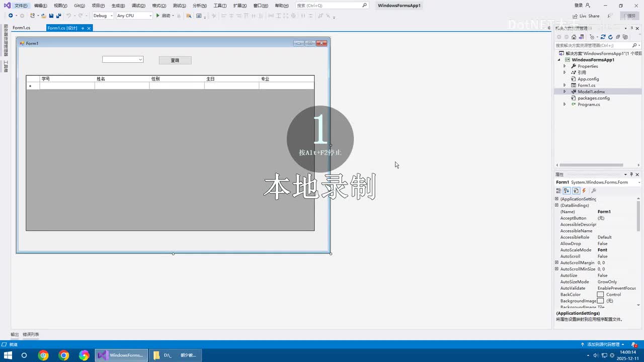Expand the Form1.cs node in Solution Explorer

(x=565, y=85)
